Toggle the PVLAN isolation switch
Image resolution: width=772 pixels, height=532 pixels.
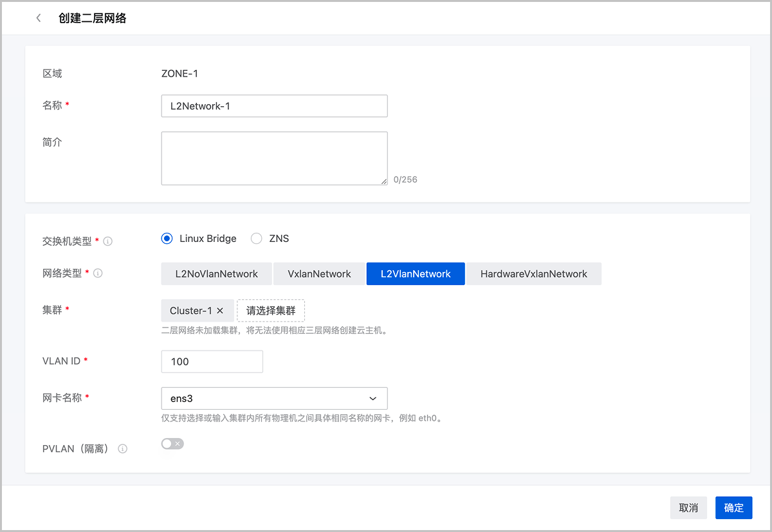pos(172,443)
